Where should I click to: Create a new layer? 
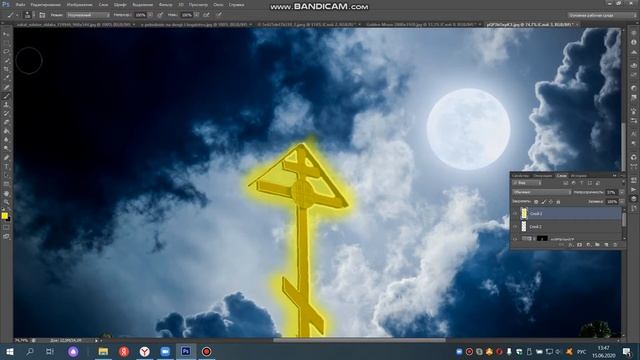point(606,245)
